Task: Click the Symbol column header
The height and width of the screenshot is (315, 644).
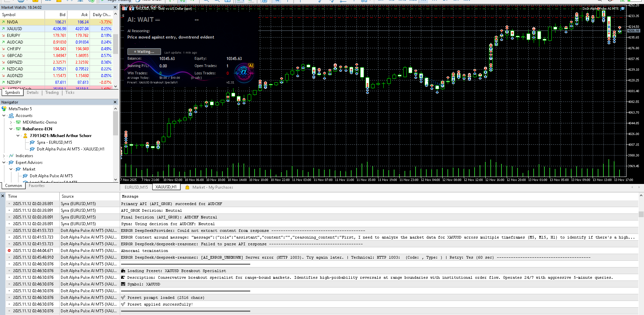Action: click(22, 15)
